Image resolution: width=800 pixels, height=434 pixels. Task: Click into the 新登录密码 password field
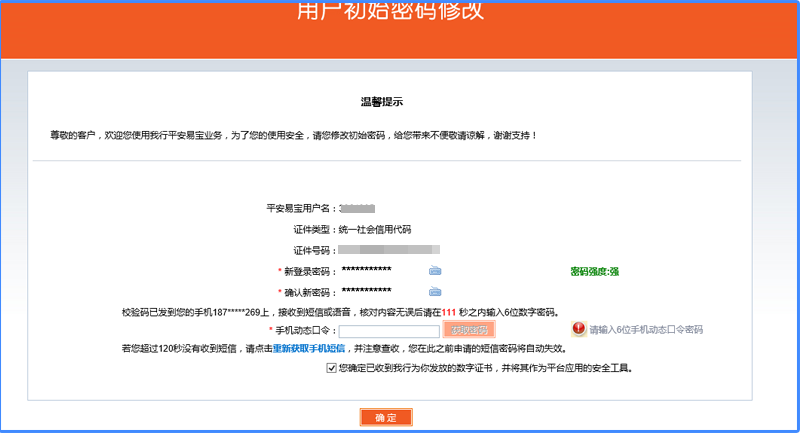click(380, 271)
